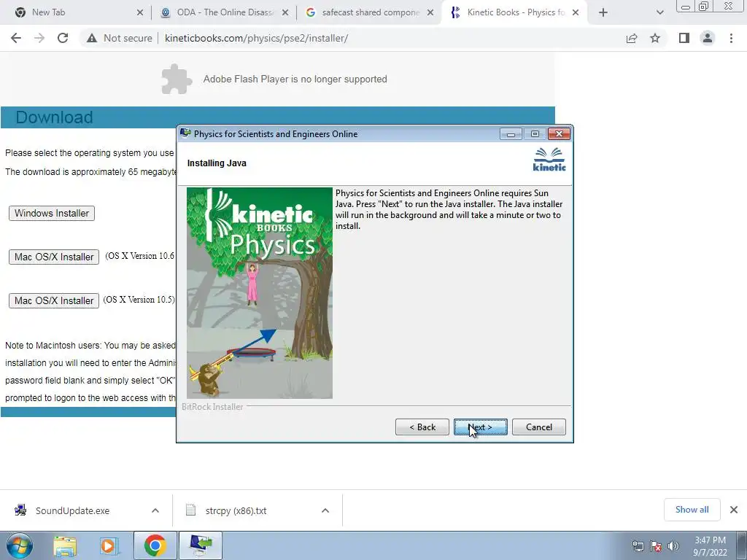Viewport: 747px width, 560px height.
Task: Reload the Kinetic Books page
Action: (x=63, y=38)
